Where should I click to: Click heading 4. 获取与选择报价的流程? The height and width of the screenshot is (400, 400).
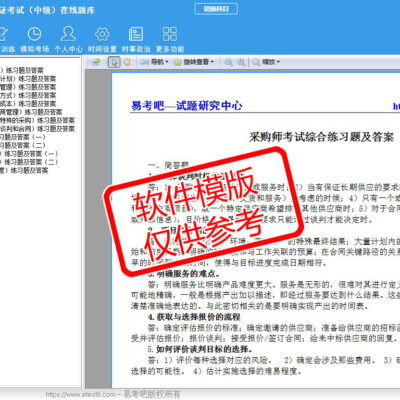(x=194, y=317)
